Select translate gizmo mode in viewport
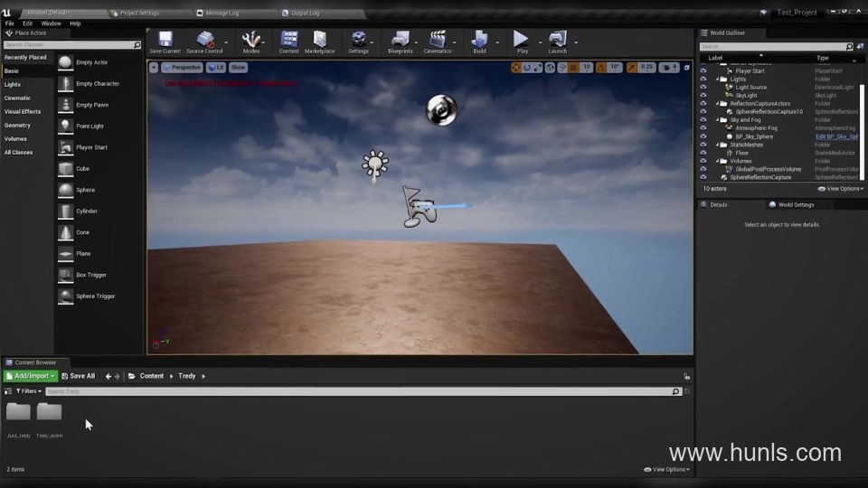The width and height of the screenshot is (868, 488). tap(516, 68)
